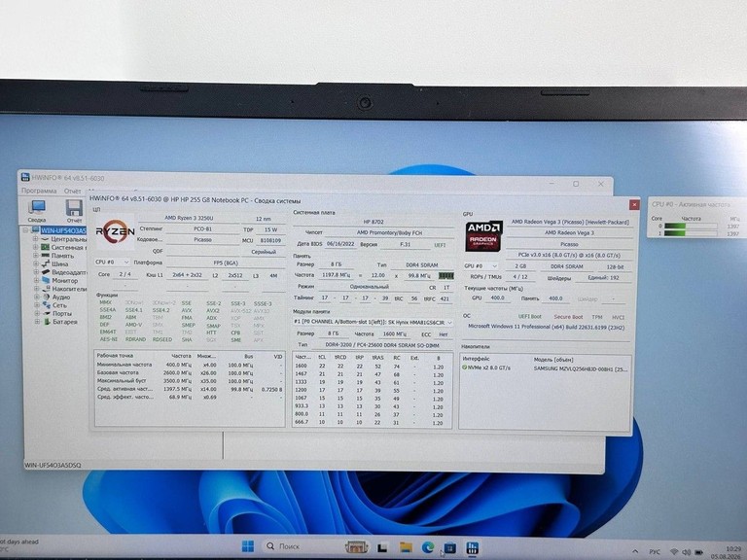Click the Батарея battery tree icon
747x560 pixels.
pos(46,322)
